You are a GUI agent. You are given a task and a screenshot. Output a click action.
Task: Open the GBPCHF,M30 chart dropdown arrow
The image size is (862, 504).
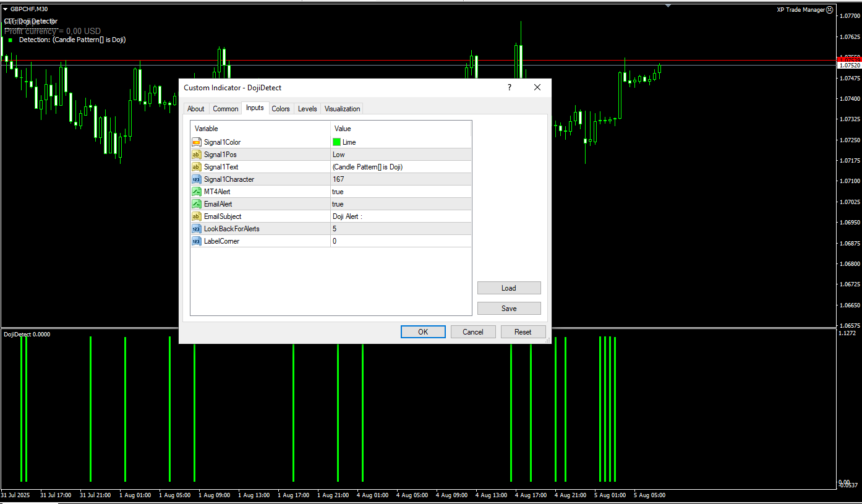pyautogui.click(x=6, y=9)
